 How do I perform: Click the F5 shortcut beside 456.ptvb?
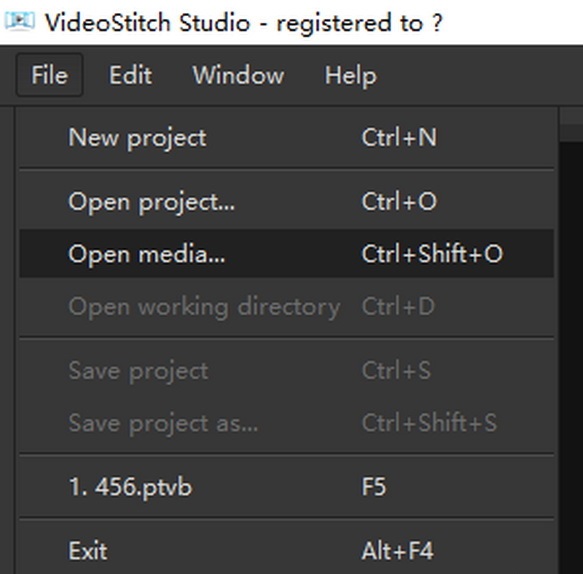374,486
